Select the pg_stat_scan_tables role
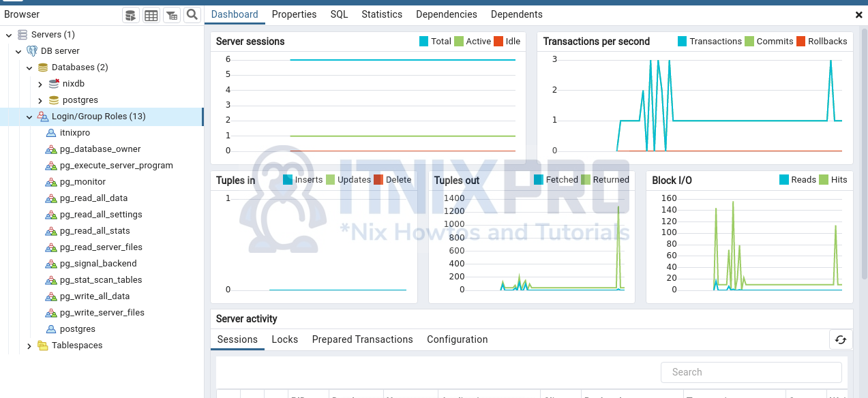Viewport: 868px width, 398px height. 101,280
